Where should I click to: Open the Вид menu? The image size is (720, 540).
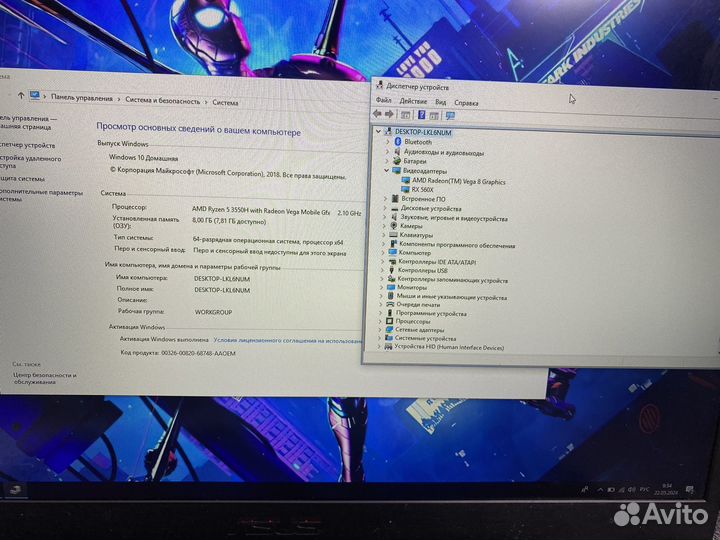440,102
